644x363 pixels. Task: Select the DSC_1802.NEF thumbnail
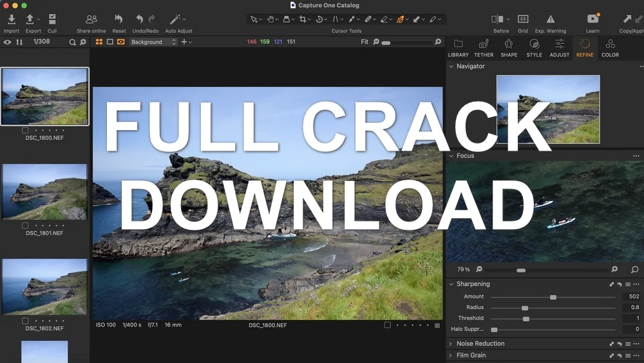coord(44,287)
